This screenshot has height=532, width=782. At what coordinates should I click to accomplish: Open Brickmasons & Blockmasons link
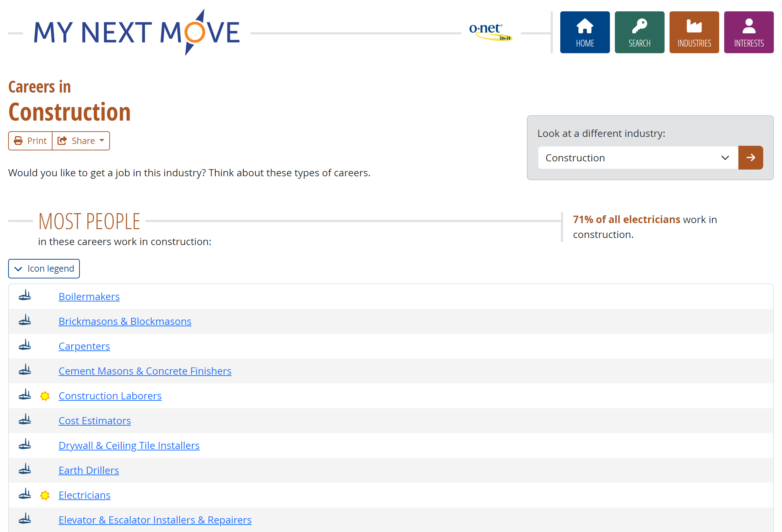pyautogui.click(x=125, y=321)
